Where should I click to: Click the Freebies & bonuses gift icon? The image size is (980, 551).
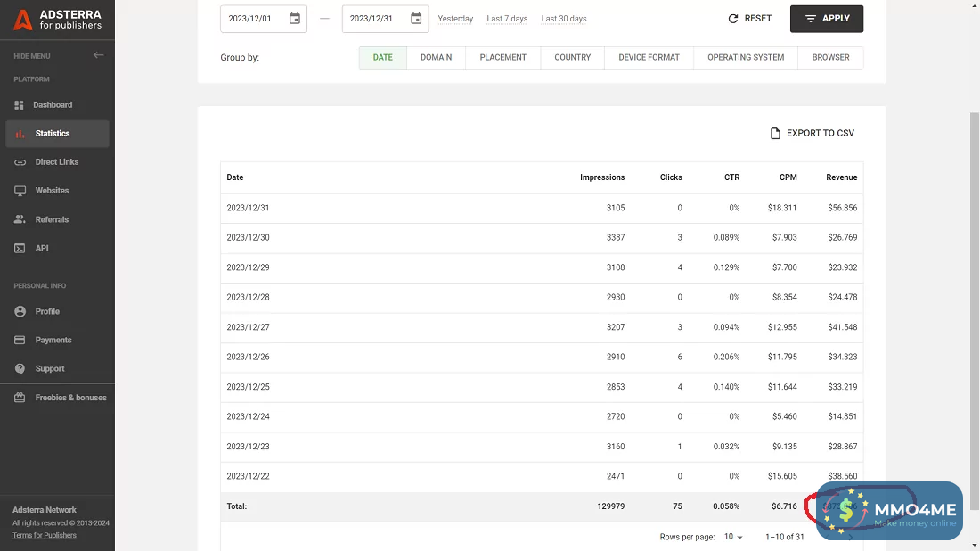pyautogui.click(x=20, y=398)
